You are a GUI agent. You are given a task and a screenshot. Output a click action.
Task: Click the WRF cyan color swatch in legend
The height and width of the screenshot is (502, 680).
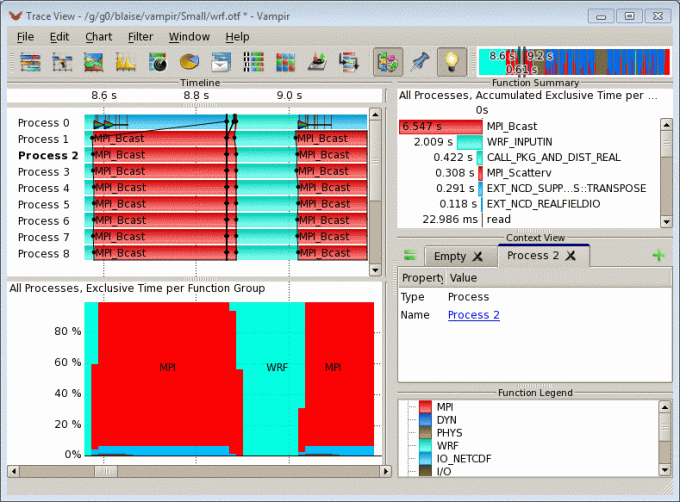click(425, 446)
